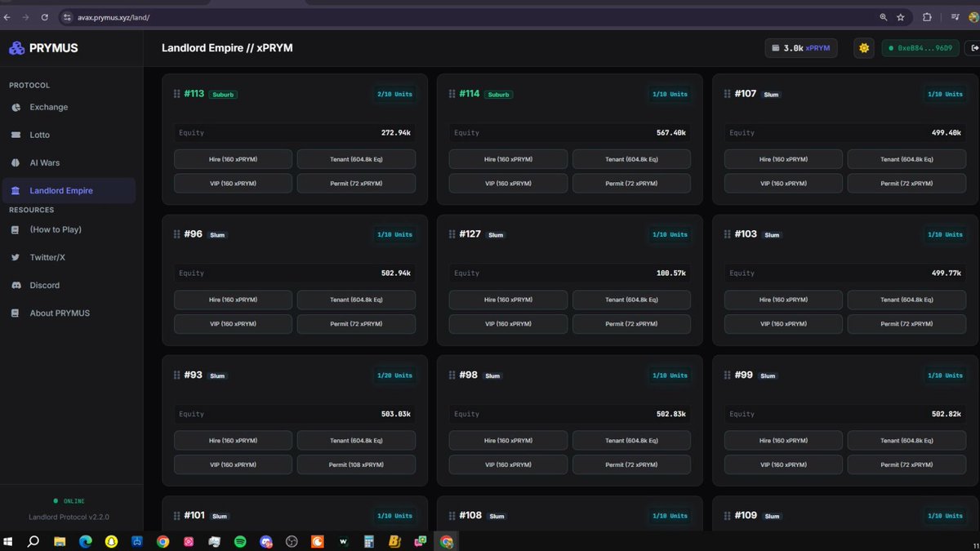Open the Discord link in the sidebar
The width and height of the screenshot is (980, 551).
[x=68, y=285]
